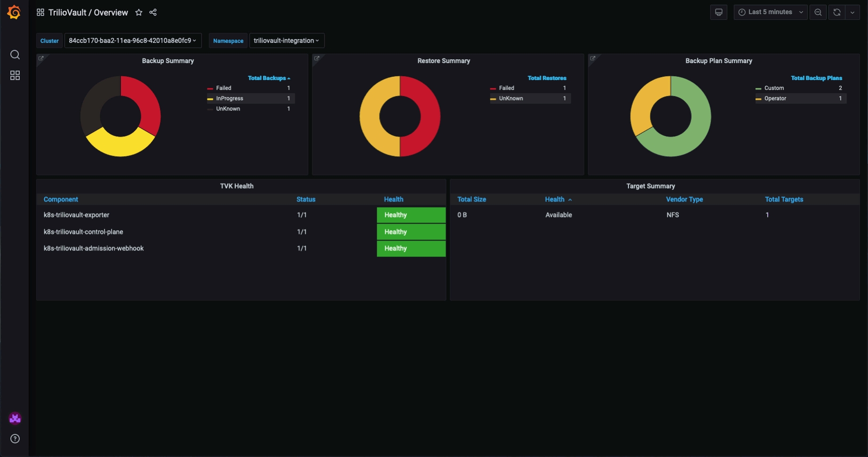This screenshot has height=457, width=868.
Task: Toggle the TV/kiosk view mode icon
Action: (718, 12)
